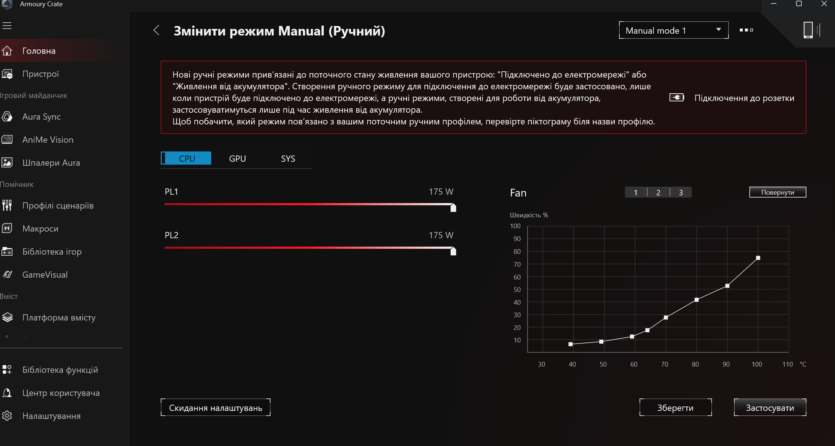This screenshot has width=835, height=446.
Task: Click the GameVisual icon
Action: coord(7,275)
